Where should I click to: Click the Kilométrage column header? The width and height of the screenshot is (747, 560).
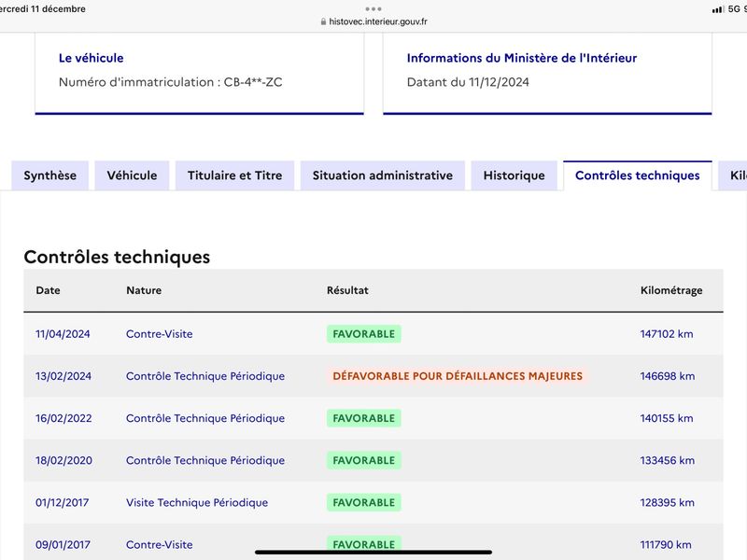[x=671, y=290]
